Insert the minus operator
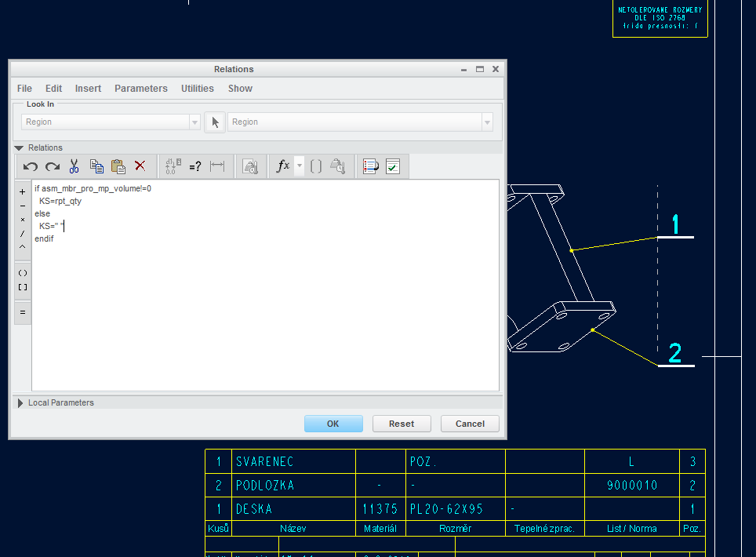 click(x=22, y=206)
